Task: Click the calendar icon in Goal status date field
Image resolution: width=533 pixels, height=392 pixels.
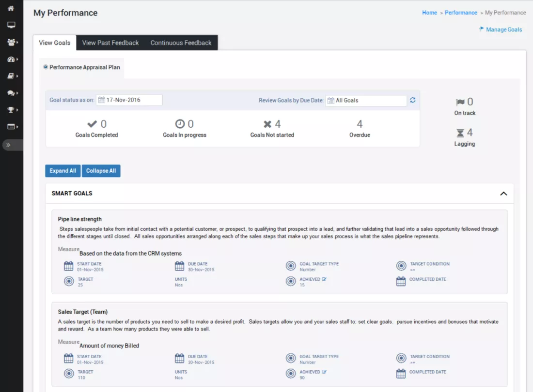Action: coord(101,100)
